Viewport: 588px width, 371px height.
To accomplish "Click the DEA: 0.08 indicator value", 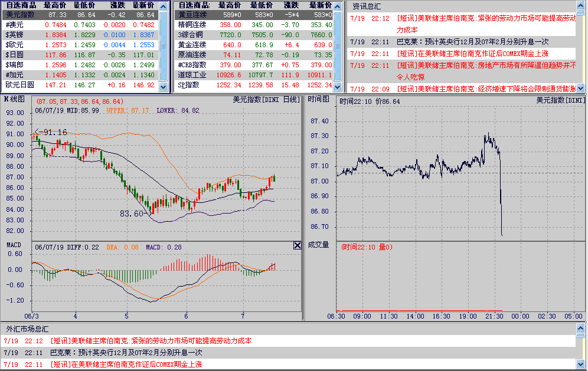I will click(x=123, y=247).
